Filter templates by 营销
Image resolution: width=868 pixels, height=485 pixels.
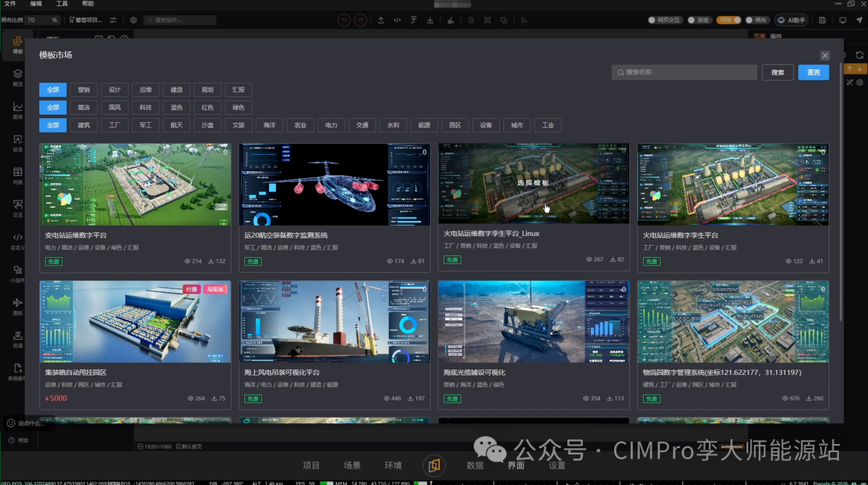point(84,90)
